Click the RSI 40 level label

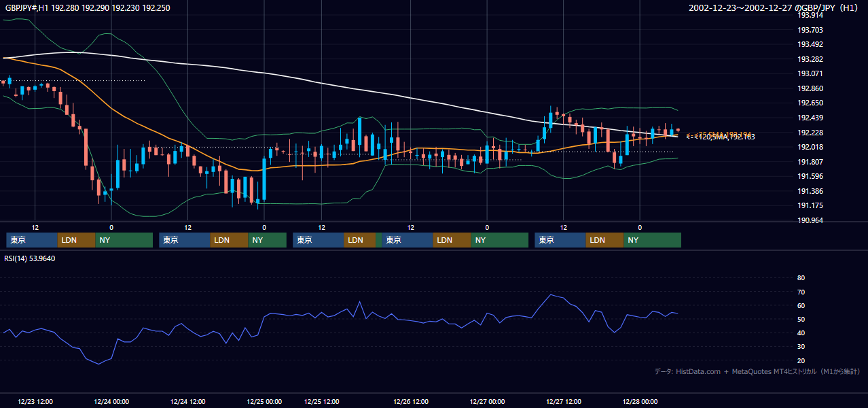[x=801, y=333]
